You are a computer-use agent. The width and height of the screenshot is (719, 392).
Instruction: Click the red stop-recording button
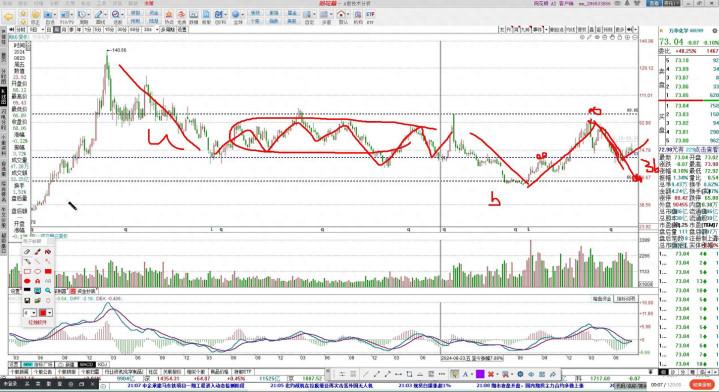tap(702, 384)
